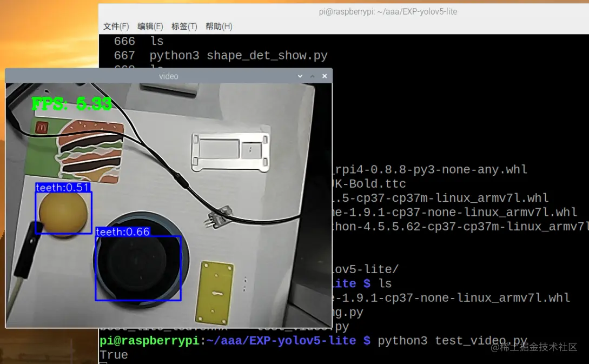Click the black round speaker in the video
Viewport: 589px width, 364px height.
tap(141, 260)
